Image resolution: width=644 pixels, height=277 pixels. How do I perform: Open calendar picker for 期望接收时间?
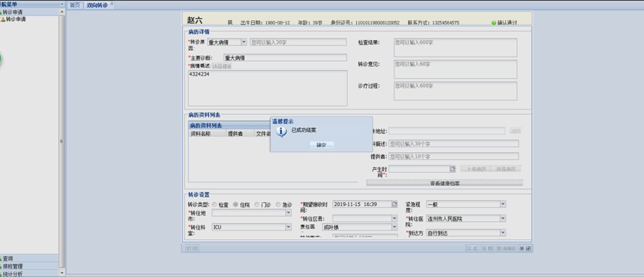pyautogui.click(x=394, y=204)
